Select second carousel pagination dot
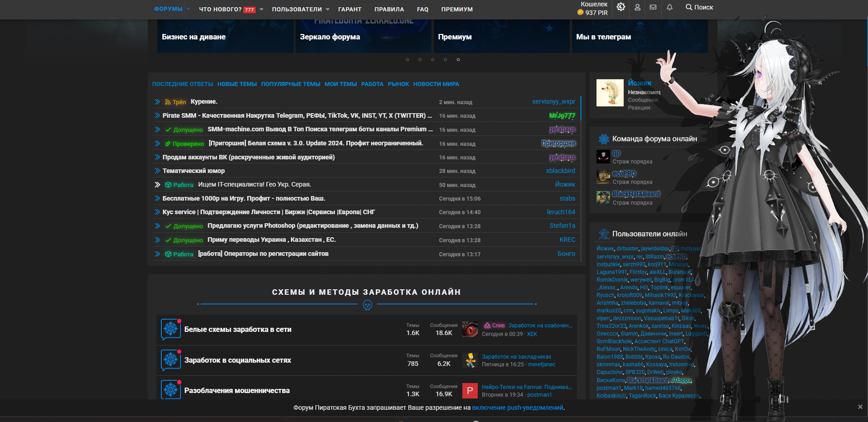The width and height of the screenshot is (868, 422). [420, 60]
